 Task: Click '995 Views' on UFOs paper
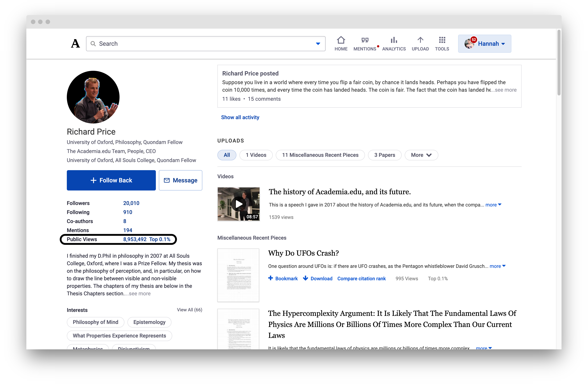(407, 279)
